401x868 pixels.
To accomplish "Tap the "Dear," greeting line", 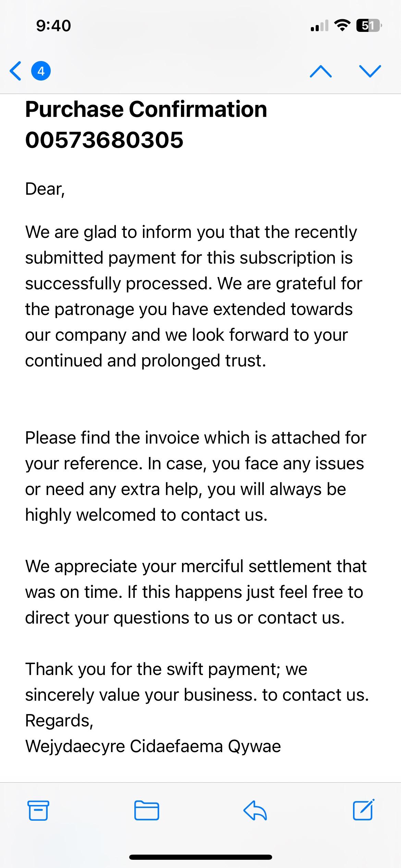I will [x=45, y=189].
